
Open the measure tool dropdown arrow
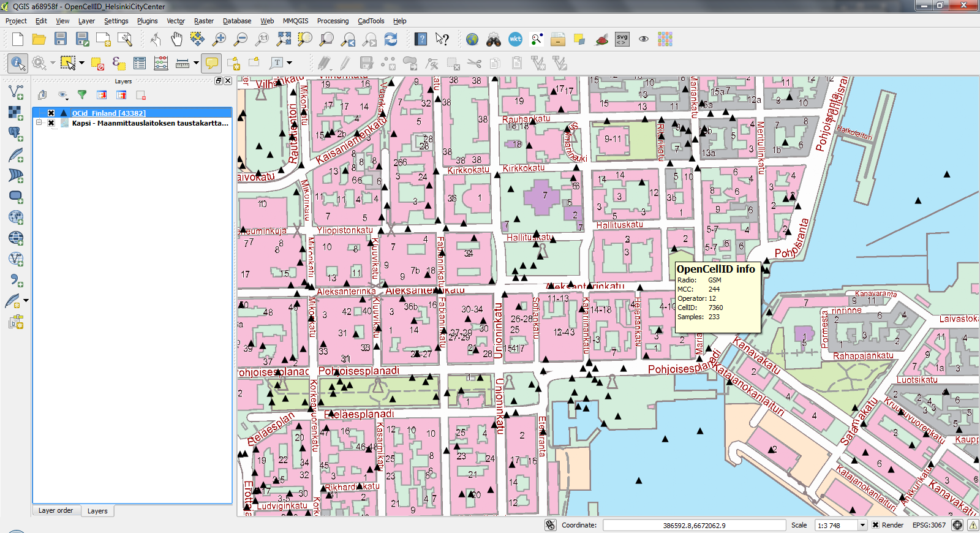pos(196,63)
